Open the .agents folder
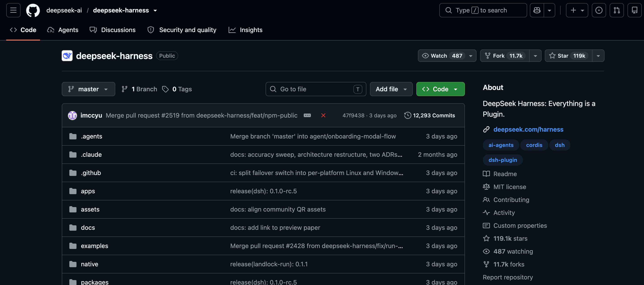This screenshot has width=644, height=285. tap(91, 136)
